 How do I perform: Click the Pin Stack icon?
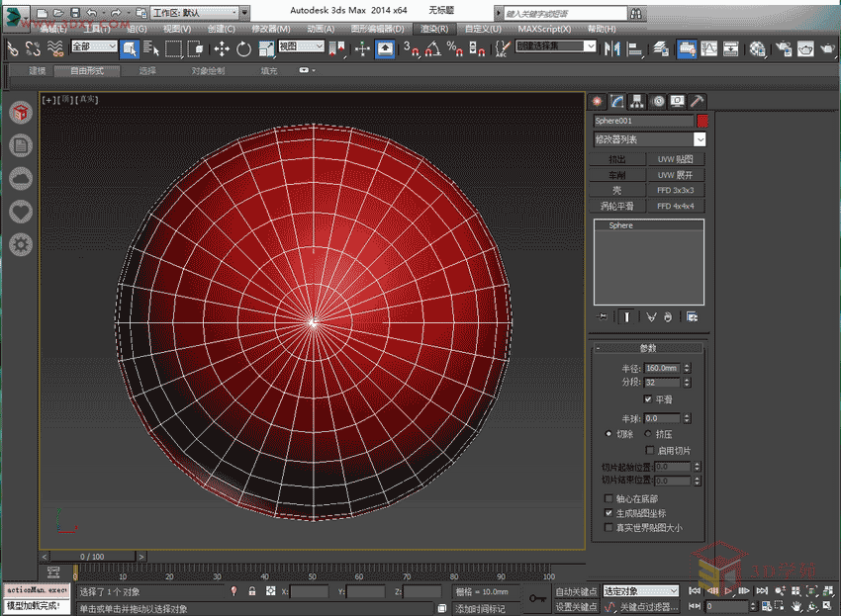tap(603, 316)
